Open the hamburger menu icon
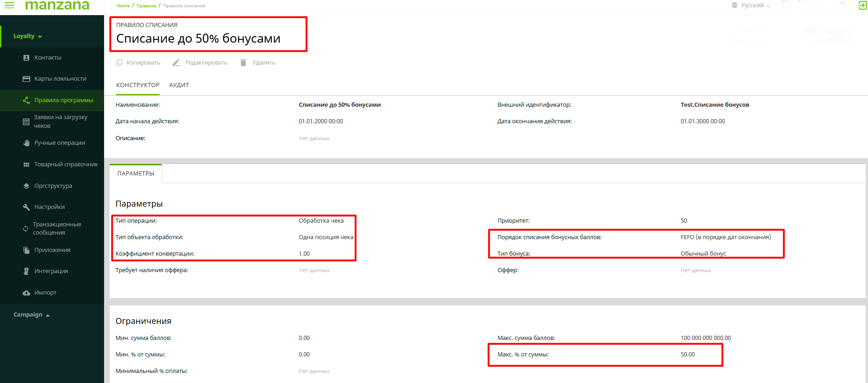This screenshot has height=383, width=868. [x=9, y=5]
